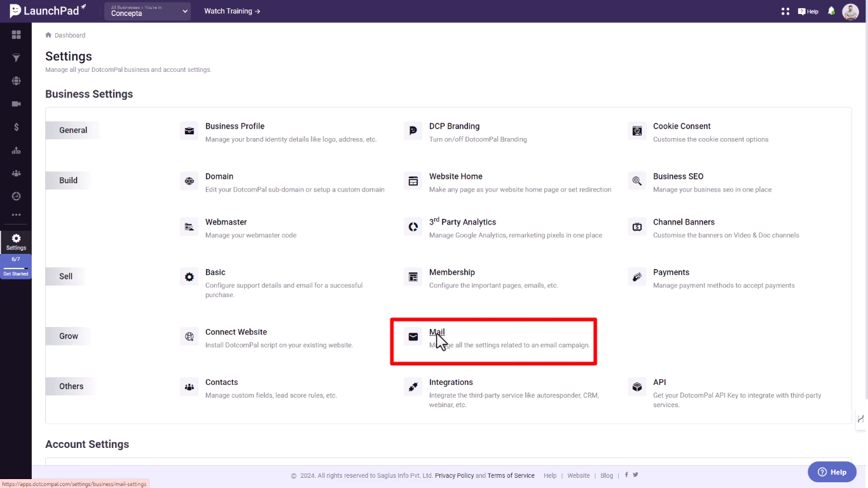Open the video camera icon in sidebar

pyautogui.click(x=16, y=104)
